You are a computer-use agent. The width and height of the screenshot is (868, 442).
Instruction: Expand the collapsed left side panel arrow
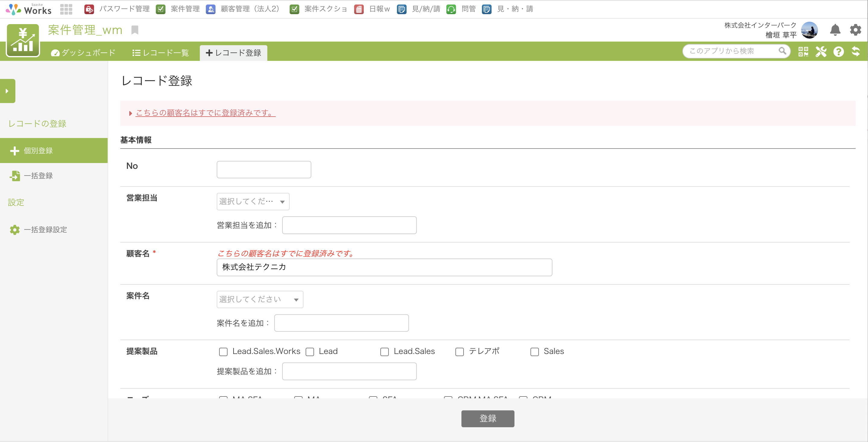click(x=8, y=91)
